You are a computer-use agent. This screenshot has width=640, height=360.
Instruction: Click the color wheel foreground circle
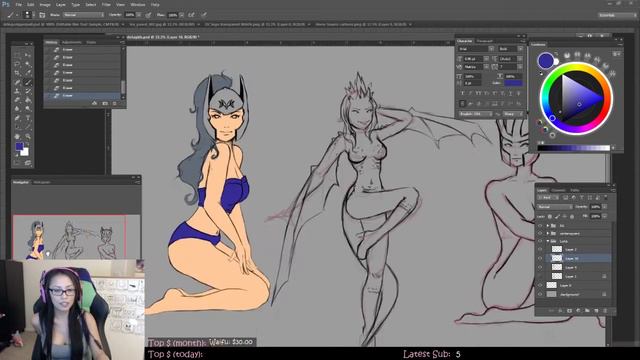click(546, 60)
